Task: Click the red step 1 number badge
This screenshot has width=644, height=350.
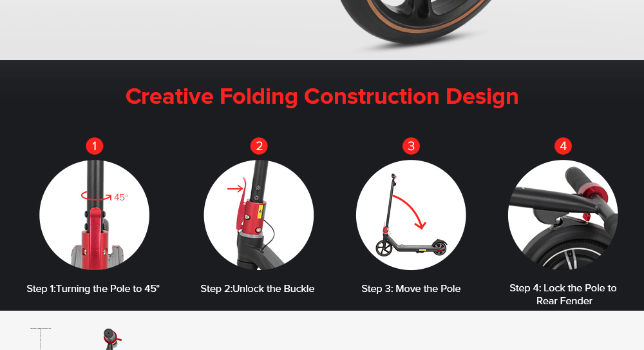Action: tap(95, 146)
